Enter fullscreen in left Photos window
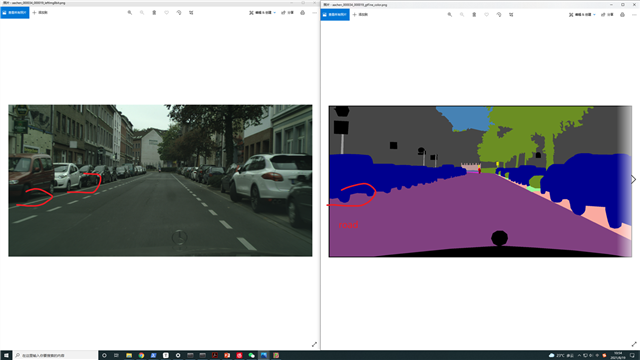This screenshot has height=360, width=640. 314,344
